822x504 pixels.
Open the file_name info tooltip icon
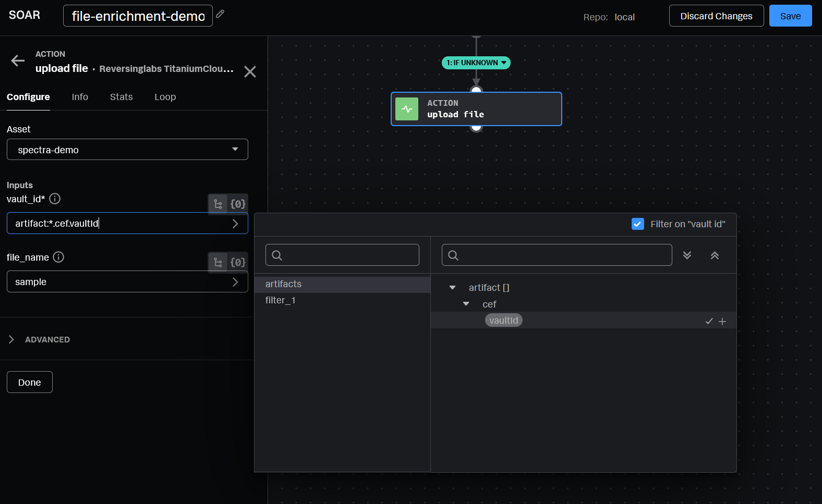[x=59, y=257]
